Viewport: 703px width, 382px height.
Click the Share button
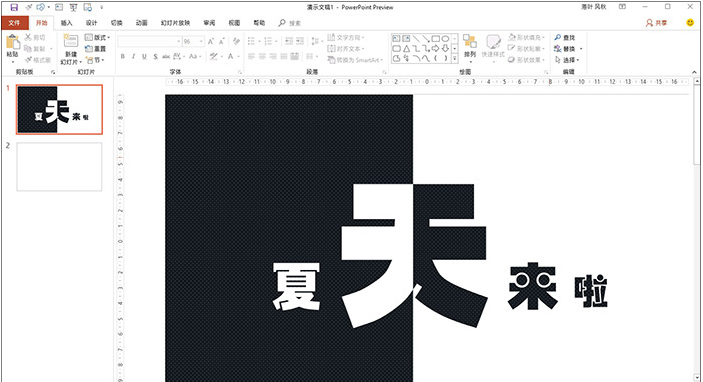[x=656, y=23]
